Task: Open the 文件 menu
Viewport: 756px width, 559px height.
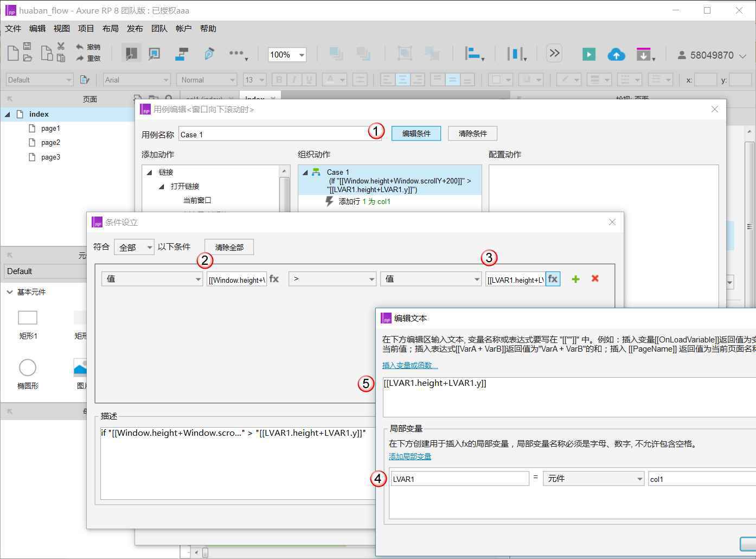Action: pos(13,29)
